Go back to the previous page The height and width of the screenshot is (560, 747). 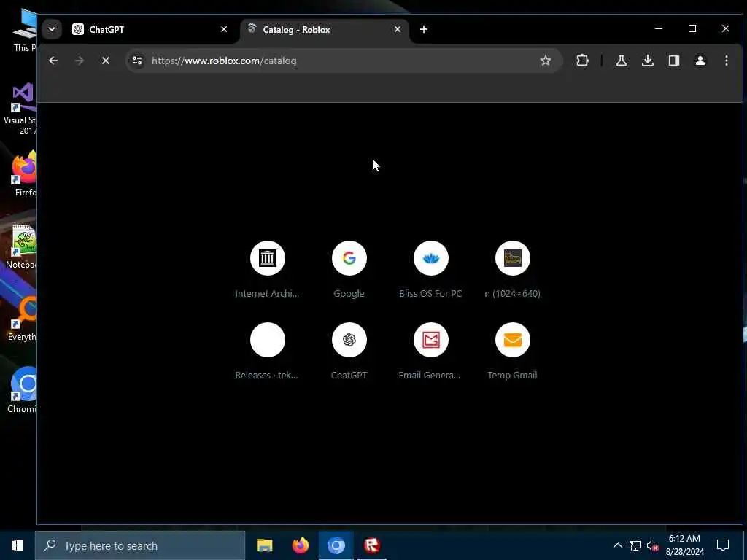pyautogui.click(x=53, y=61)
